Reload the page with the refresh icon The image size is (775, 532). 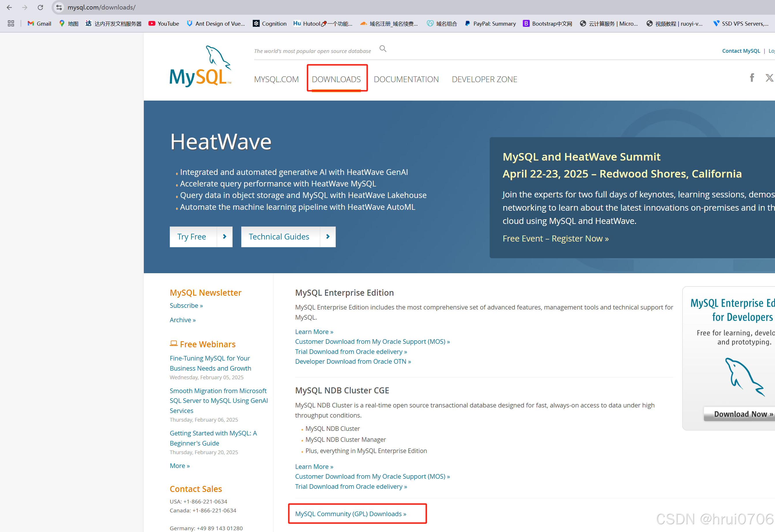(x=40, y=7)
